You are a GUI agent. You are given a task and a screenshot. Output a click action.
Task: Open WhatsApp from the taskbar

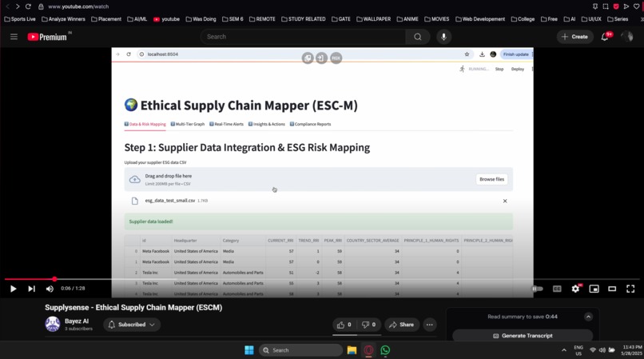click(x=385, y=350)
